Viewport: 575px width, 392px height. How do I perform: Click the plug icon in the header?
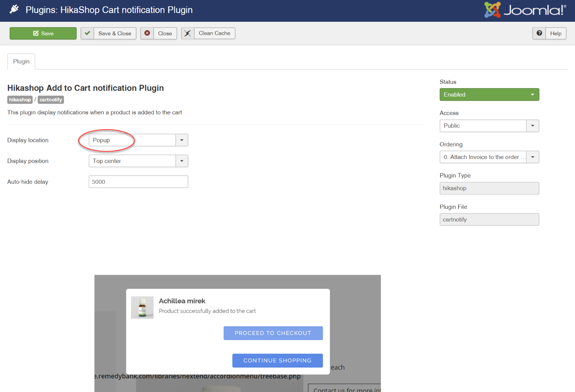point(15,9)
